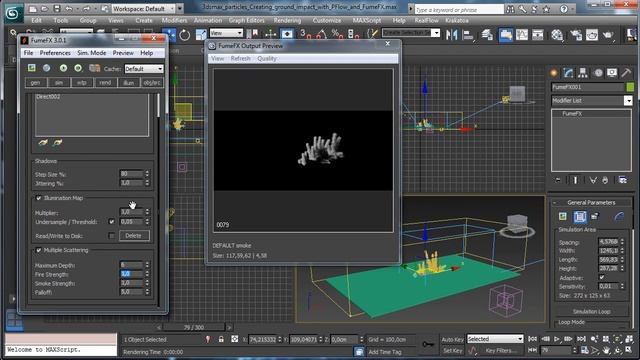Click the green FumeFX001 object color swatch
640x360 pixels.
click(x=630, y=87)
